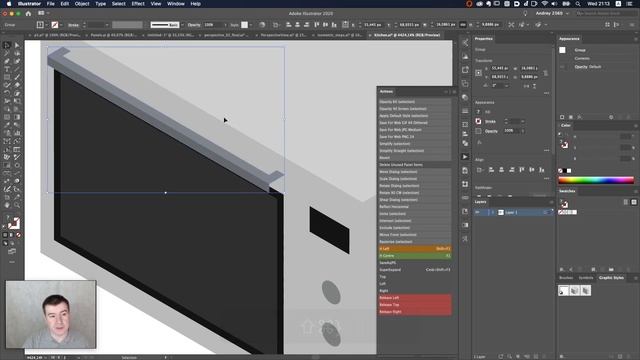The width and height of the screenshot is (640, 360).
Task: Switch to the Graphic Styles tab
Action: tap(611, 278)
